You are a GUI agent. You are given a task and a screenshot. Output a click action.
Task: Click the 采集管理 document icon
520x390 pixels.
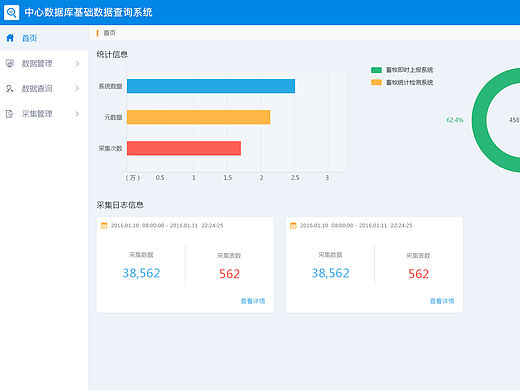click(x=10, y=114)
